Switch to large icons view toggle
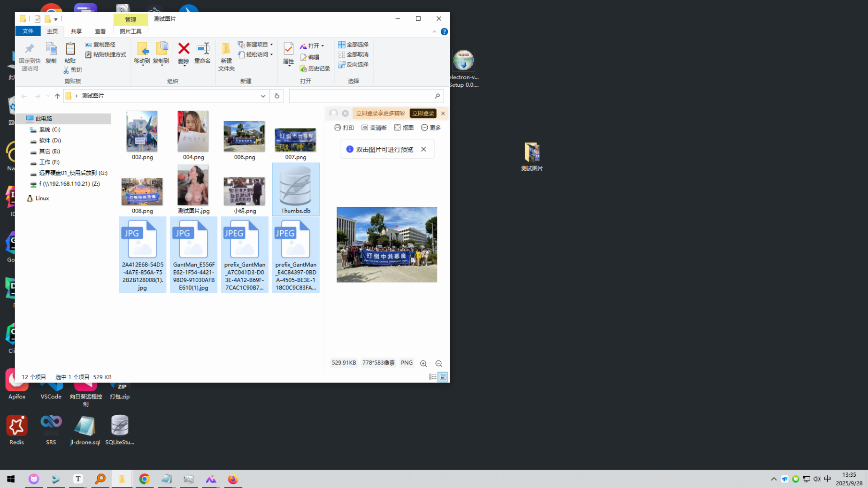This screenshot has width=868, height=488. (443, 377)
